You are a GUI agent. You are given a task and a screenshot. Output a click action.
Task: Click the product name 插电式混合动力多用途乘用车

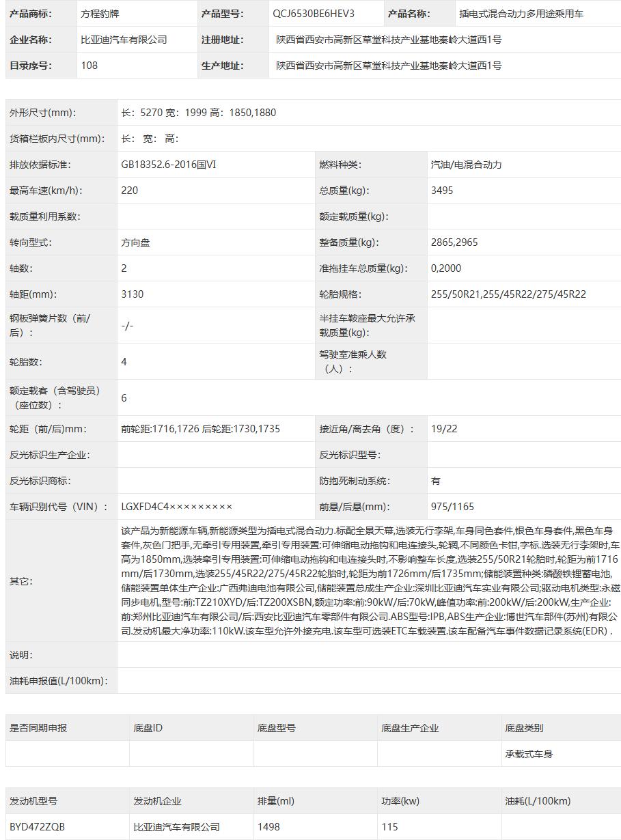click(x=521, y=14)
